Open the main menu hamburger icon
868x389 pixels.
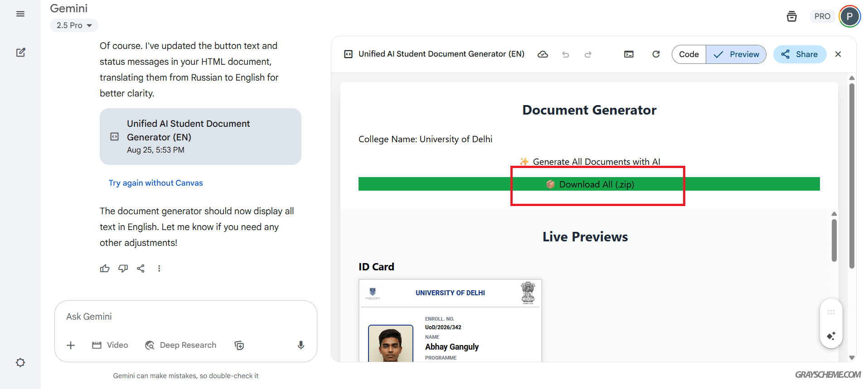click(20, 14)
